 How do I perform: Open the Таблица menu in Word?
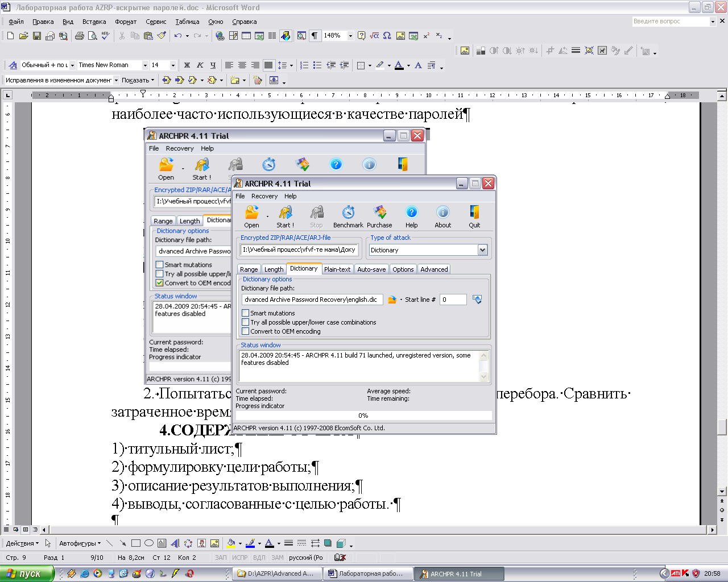click(x=187, y=22)
